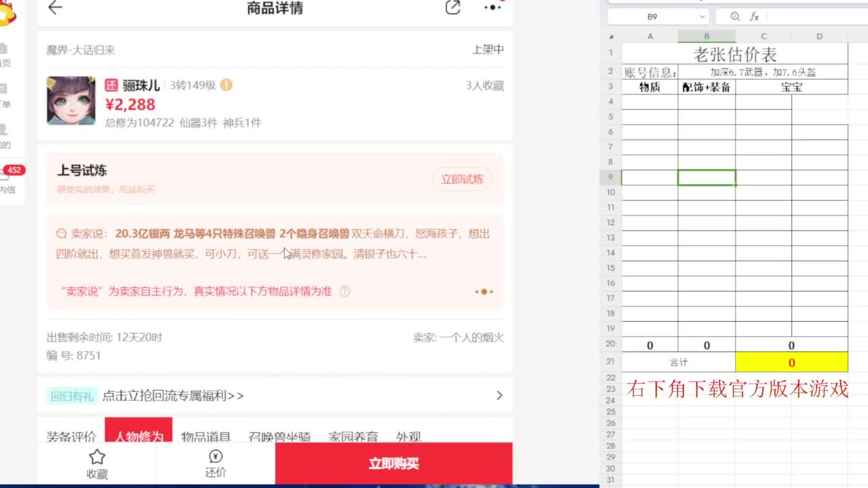
Task: Click the 还 badge beside character name
Action: click(111, 85)
